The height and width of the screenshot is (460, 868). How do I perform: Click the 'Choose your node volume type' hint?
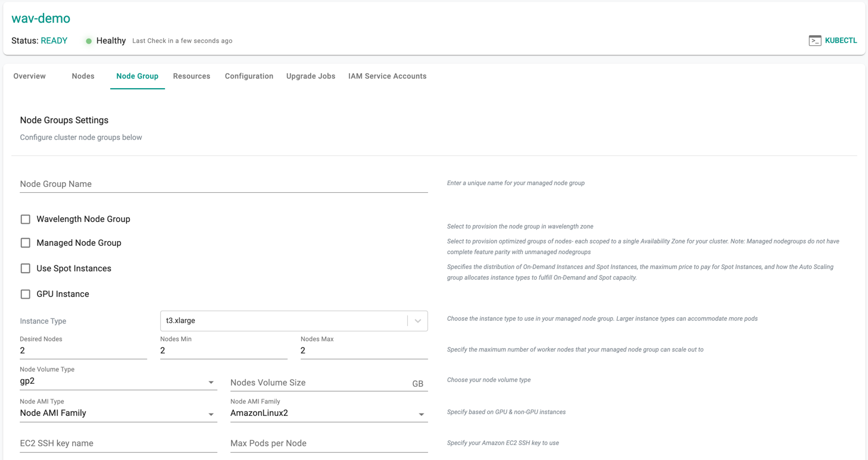(x=489, y=380)
